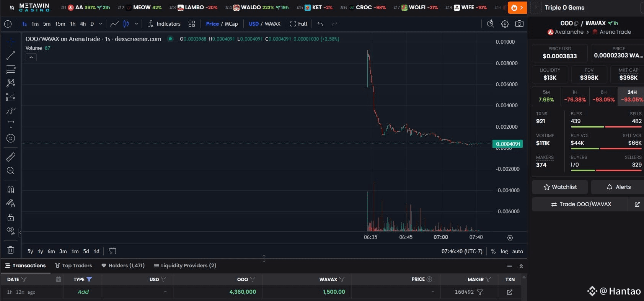Expand the timeframe dropdown arrow
Image resolution: width=644 pixels, height=301 pixels.
click(101, 24)
